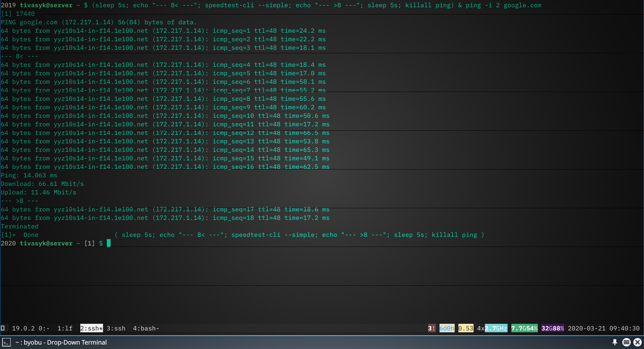Viewport: 644px width, 349px height.
Task: Click the 3! updates available indicator
Action: pyautogui.click(x=432, y=328)
